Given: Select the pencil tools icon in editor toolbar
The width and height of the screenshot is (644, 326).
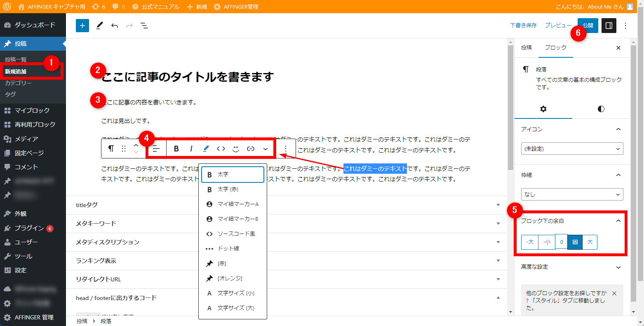Looking at the screenshot, I should [99, 26].
